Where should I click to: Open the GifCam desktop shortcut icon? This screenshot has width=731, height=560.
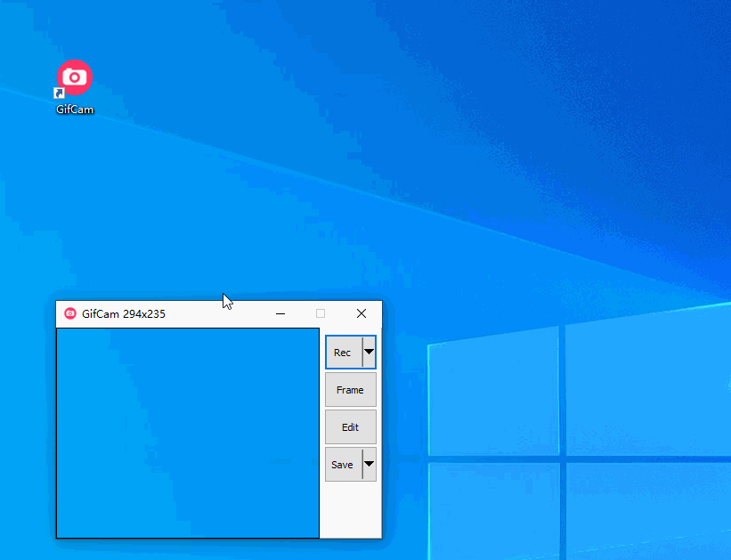(x=75, y=77)
